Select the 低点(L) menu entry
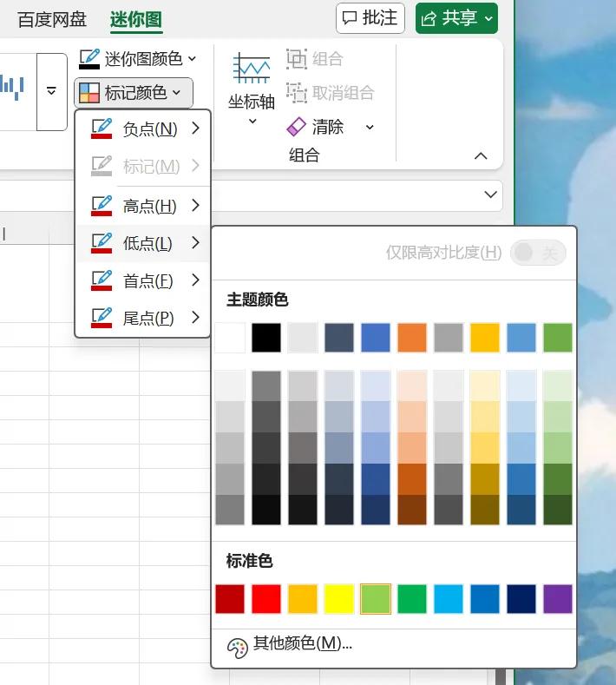This screenshot has height=685, width=616. (x=143, y=243)
